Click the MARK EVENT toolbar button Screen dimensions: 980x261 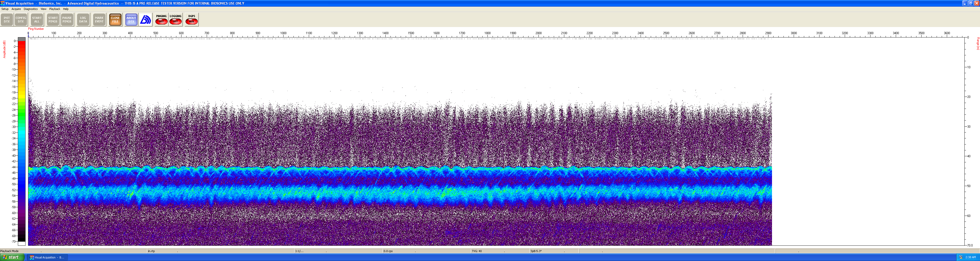click(x=99, y=20)
